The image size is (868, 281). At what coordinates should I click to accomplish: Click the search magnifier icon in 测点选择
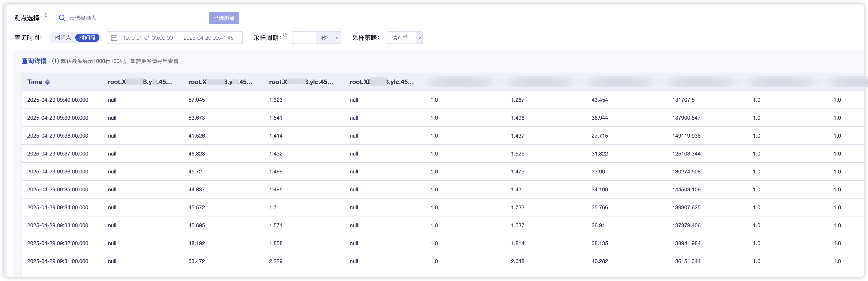[62, 18]
